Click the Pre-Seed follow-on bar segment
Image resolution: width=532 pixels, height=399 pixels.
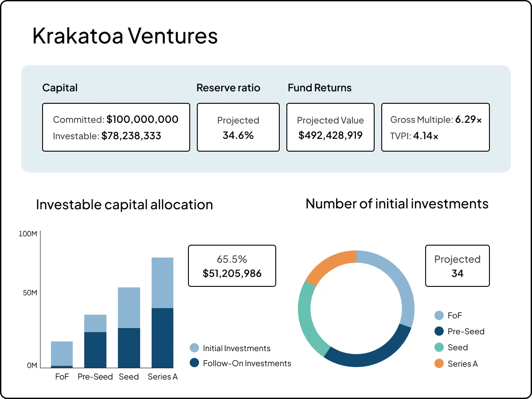[95, 350]
